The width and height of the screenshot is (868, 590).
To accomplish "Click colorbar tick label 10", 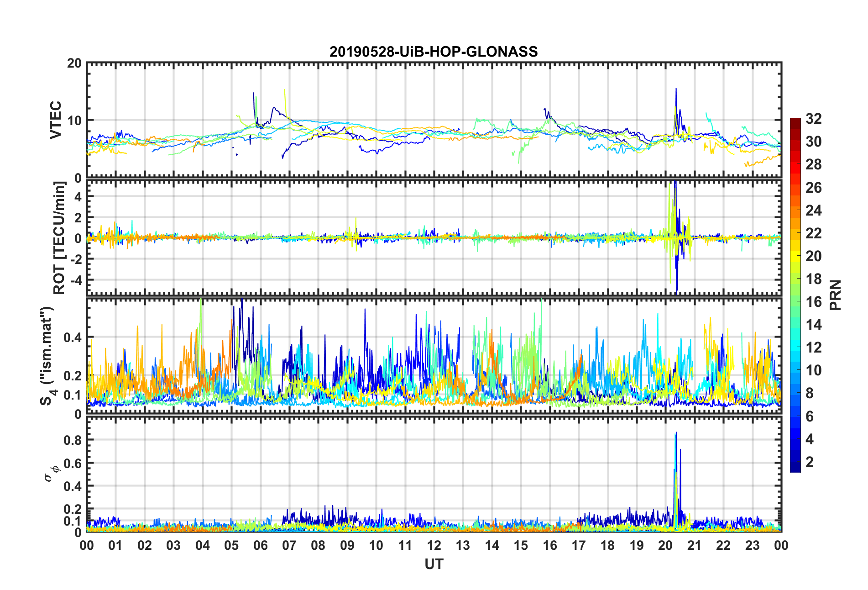I will (814, 370).
